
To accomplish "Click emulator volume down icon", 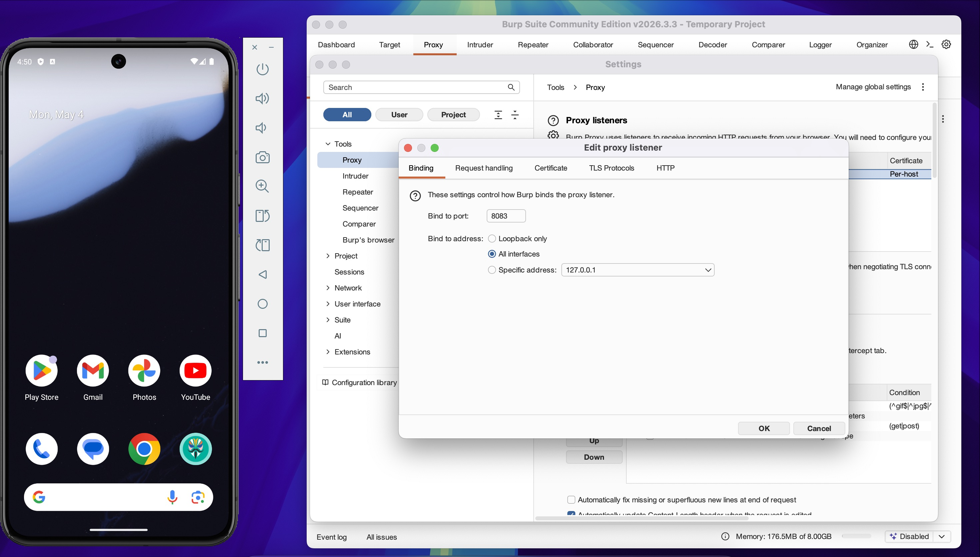I will pos(261,128).
